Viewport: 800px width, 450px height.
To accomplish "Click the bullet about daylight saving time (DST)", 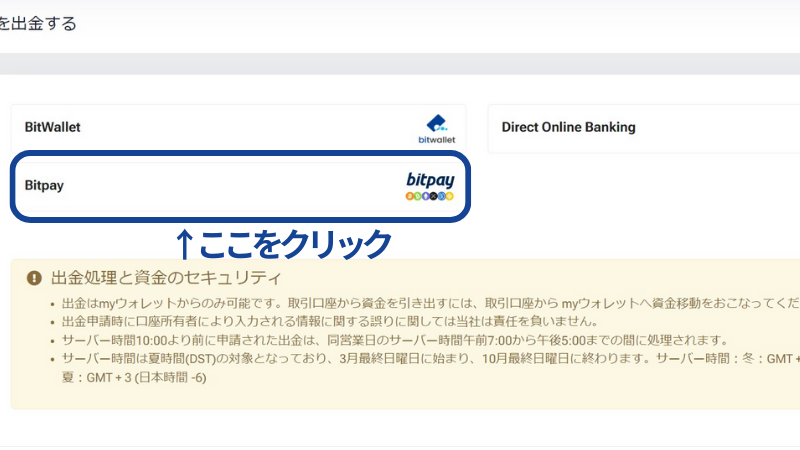I will 420,359.
